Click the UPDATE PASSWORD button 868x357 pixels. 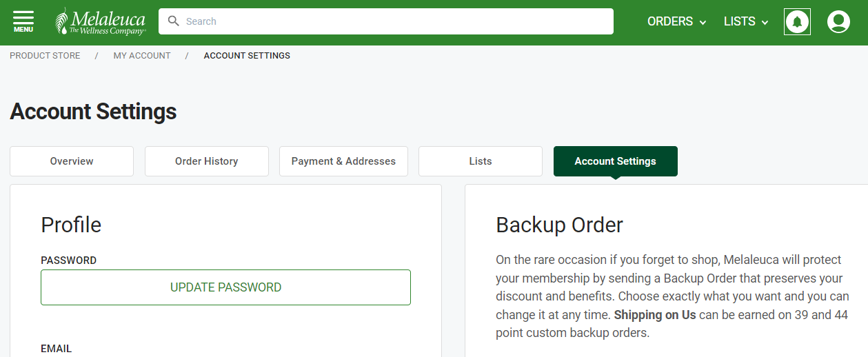226,287
